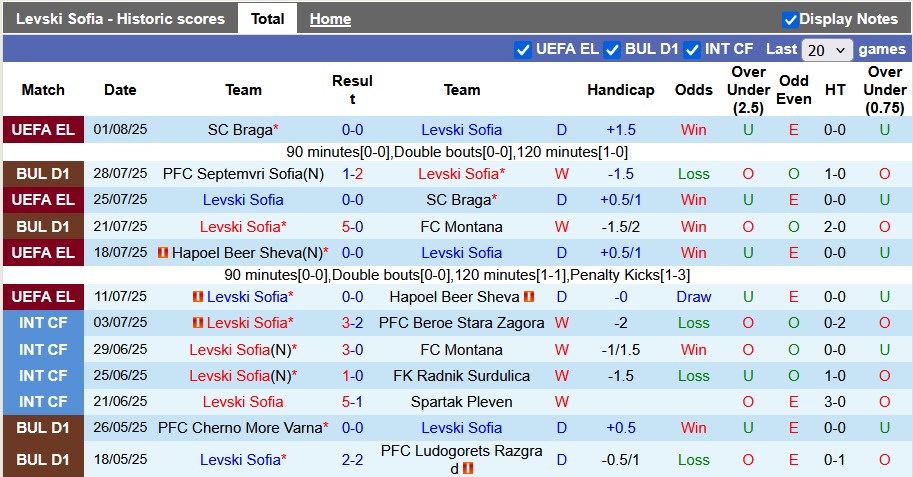The image size is (913, 477).
Task: Open Spartak Pleven team link
Action: click(461, 402)
